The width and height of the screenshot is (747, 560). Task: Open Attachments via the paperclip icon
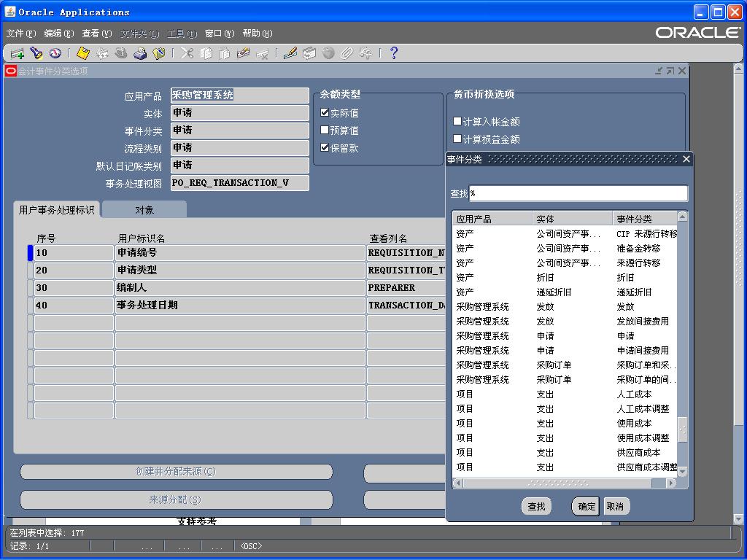click(x=347, y=53)
